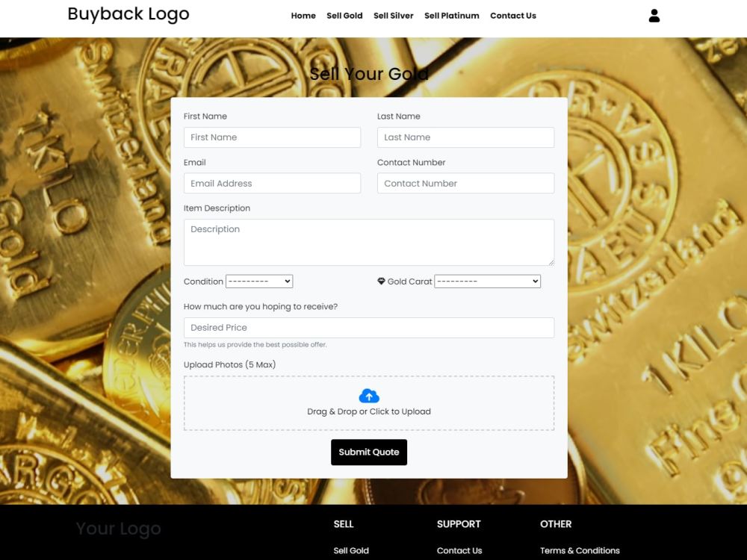Open the footer Contact Us link
The height and width of the screenshot is (560, 747).
coord(459,550)
